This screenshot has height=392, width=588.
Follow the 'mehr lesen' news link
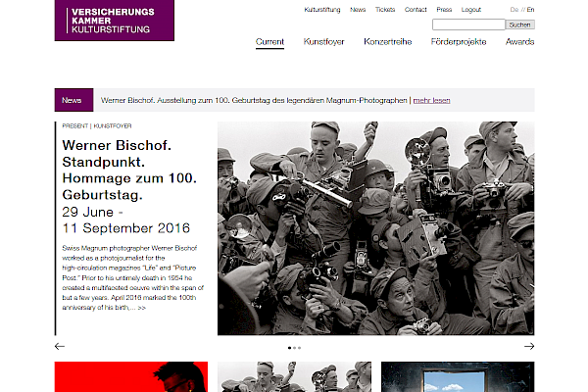tap(431, 100)
